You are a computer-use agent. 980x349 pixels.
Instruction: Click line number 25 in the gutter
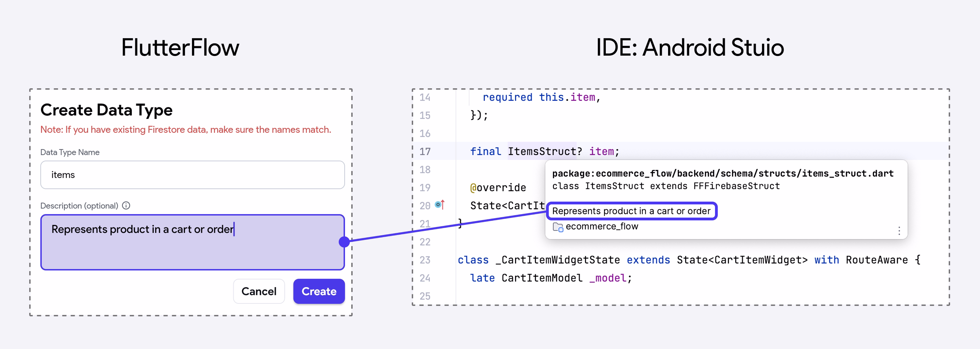click(425, 296)
